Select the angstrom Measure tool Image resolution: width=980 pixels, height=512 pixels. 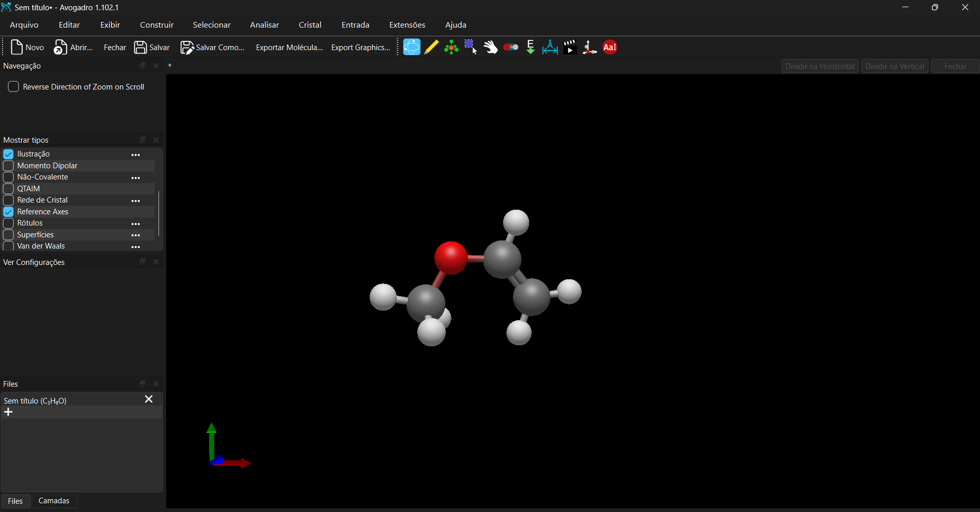point(550,47)
